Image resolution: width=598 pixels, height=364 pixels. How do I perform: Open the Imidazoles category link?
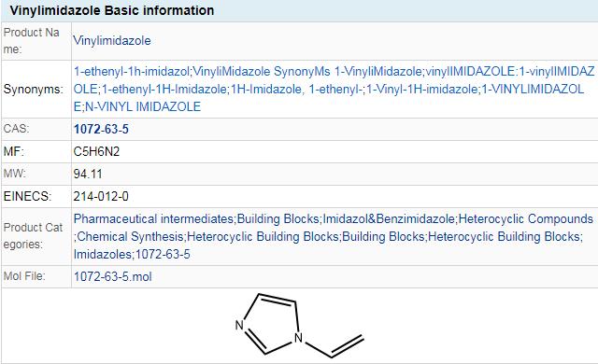[x=103, y=255]
